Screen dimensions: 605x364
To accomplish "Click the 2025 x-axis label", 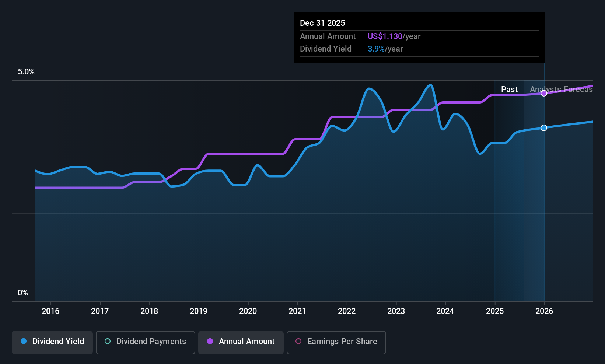I will (495, 311).
